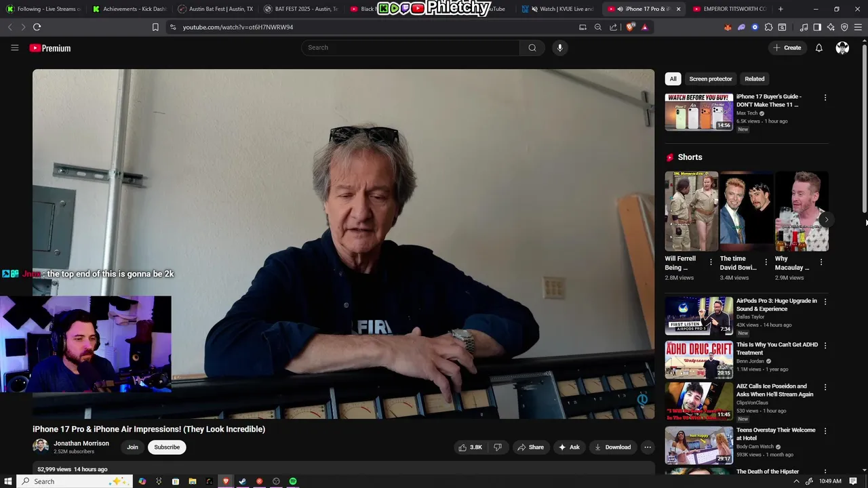Open iPhone 17 Buyer's Guide thumbnail
The width and height of the screenshot is (868, 488).
tap(699, 112)
